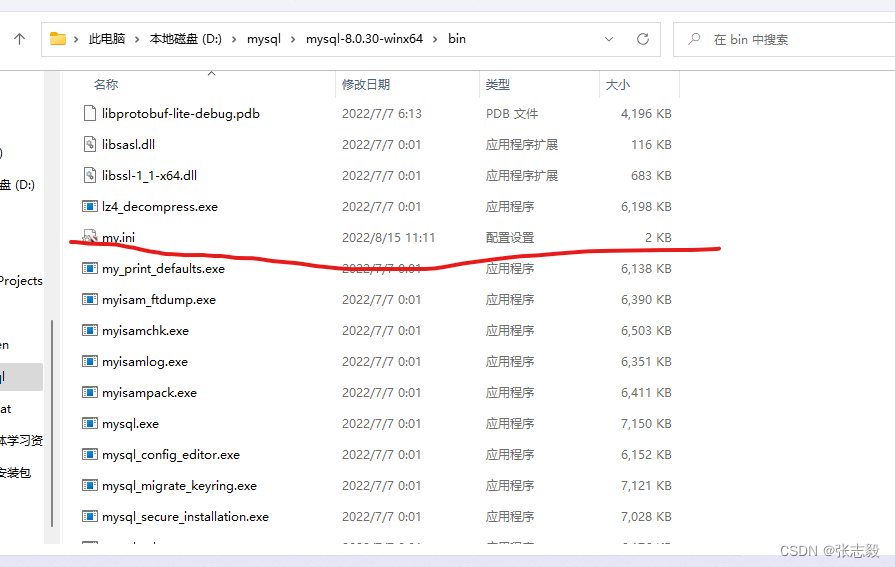This screenshot has width=895, height=567.
Task: Click the folder icon in address bar
Action: click(x=58, y=39)
